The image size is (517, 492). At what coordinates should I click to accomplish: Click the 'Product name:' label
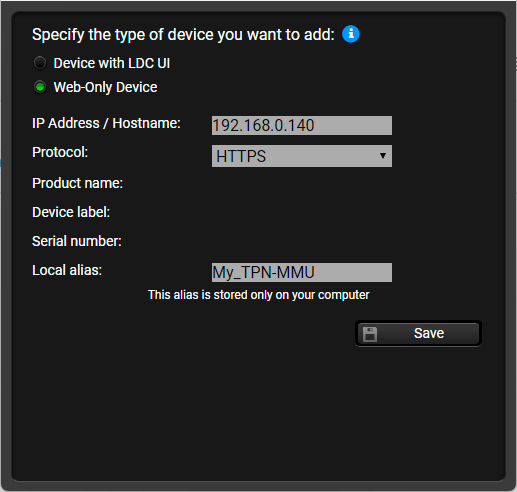click(77, 183)
